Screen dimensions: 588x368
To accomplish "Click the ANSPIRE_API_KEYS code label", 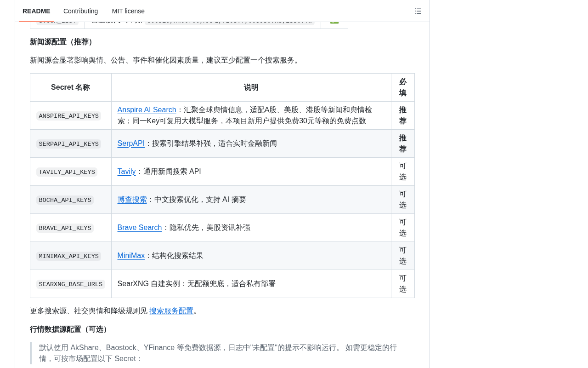I will tap(69, 116).
